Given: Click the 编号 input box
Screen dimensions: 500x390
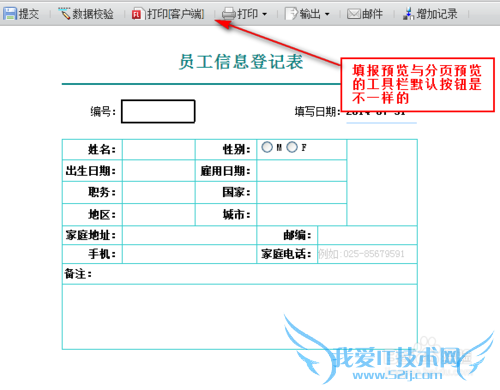Looking at the screenshot, I should 158,111.
